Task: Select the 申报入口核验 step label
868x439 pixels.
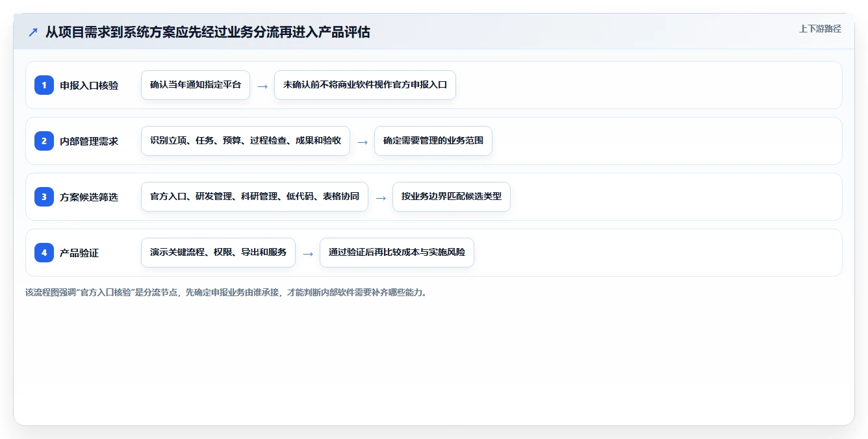Action: [89, 85]
